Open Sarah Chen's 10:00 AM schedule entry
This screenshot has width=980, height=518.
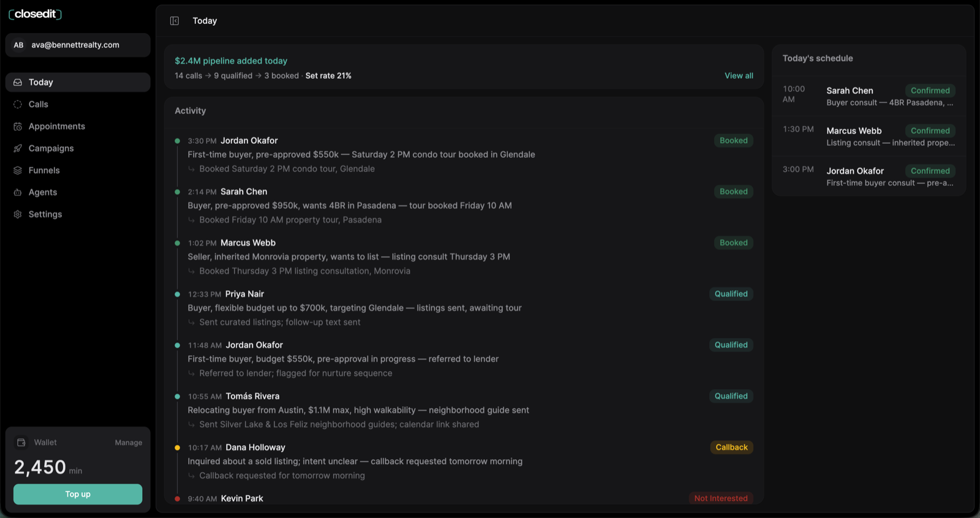click(x=869, y=96)
